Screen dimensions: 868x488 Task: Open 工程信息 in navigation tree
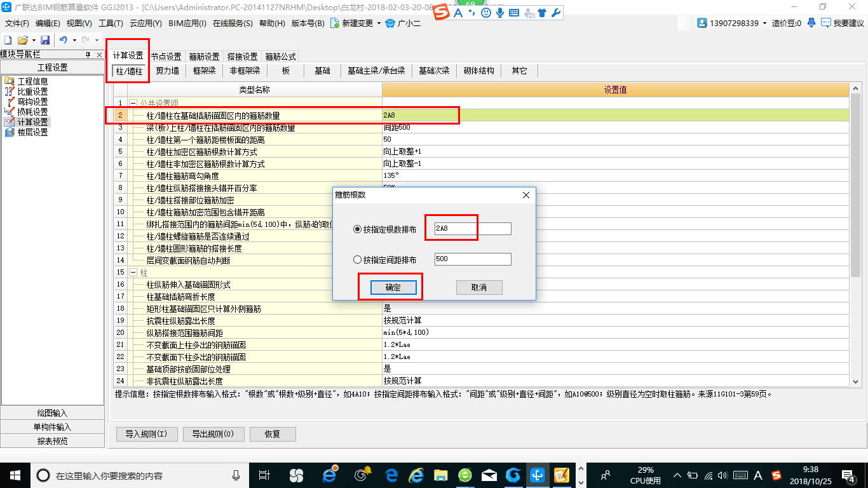[32, 81]
